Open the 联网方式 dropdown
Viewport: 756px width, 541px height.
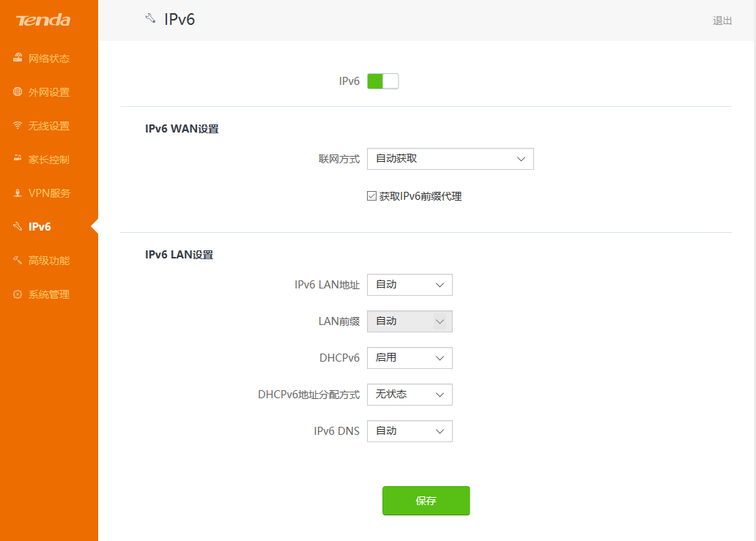click(451, 159)
